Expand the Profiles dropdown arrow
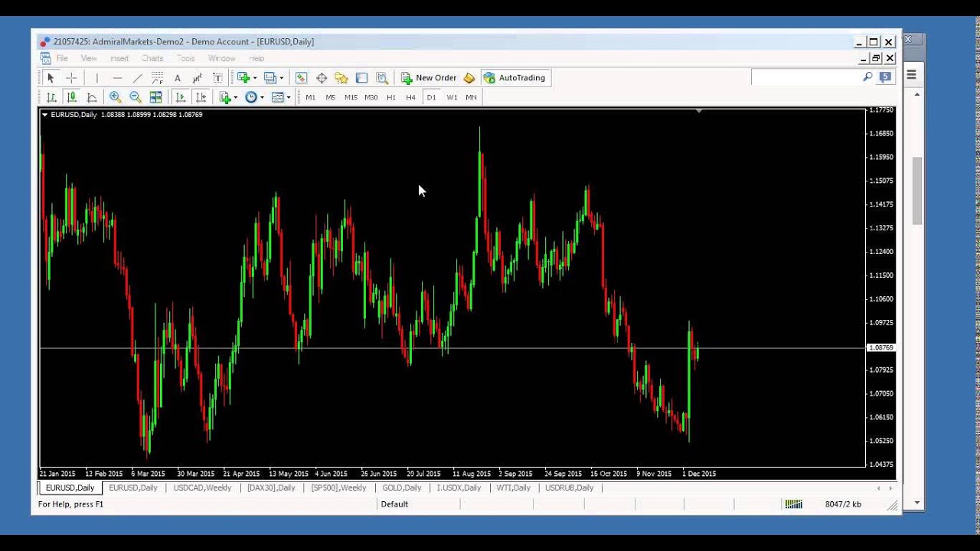The height and width of the screenshot is (551, 980). click(281, 78)
